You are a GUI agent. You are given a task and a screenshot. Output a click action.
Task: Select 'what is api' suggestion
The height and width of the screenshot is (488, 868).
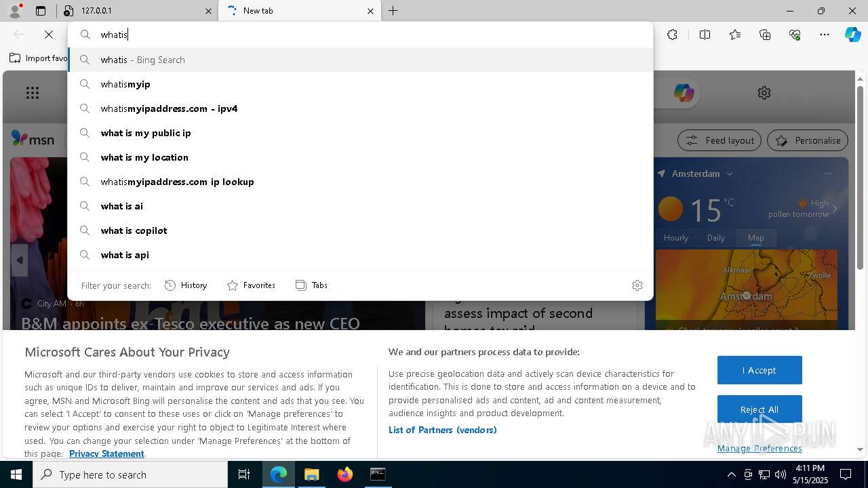click(361, 255)
